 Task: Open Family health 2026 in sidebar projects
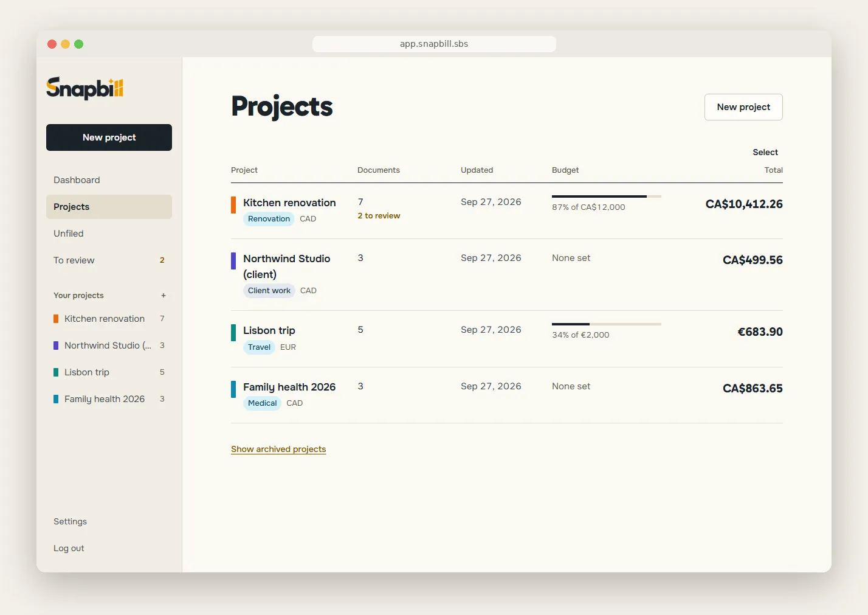(x=109, y=399)
